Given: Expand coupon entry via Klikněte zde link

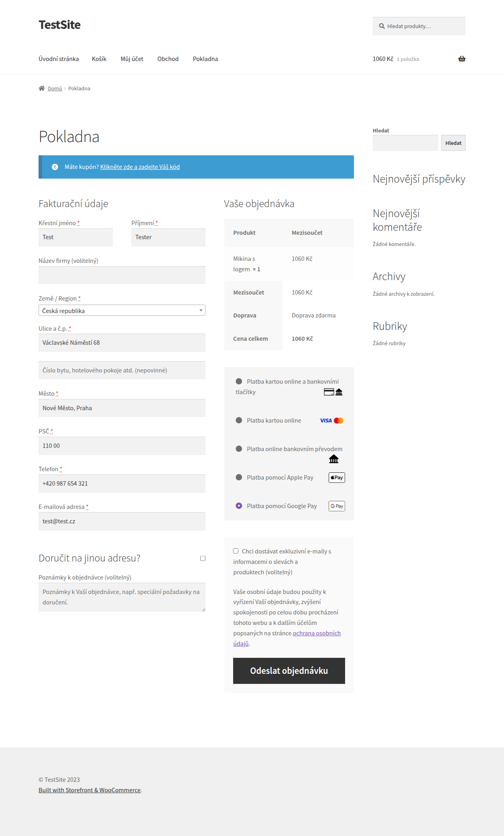Looking at the screenshot, I should [140, 167].
